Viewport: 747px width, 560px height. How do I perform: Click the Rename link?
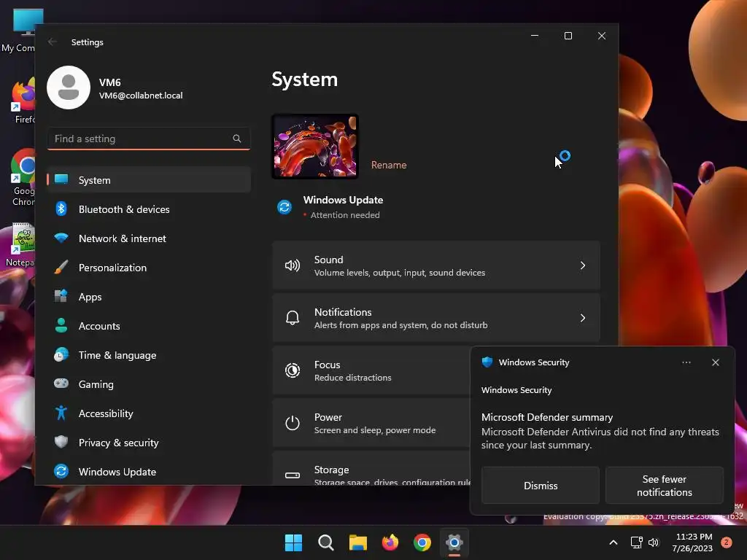pyautogui.click(x=389, y=165)
